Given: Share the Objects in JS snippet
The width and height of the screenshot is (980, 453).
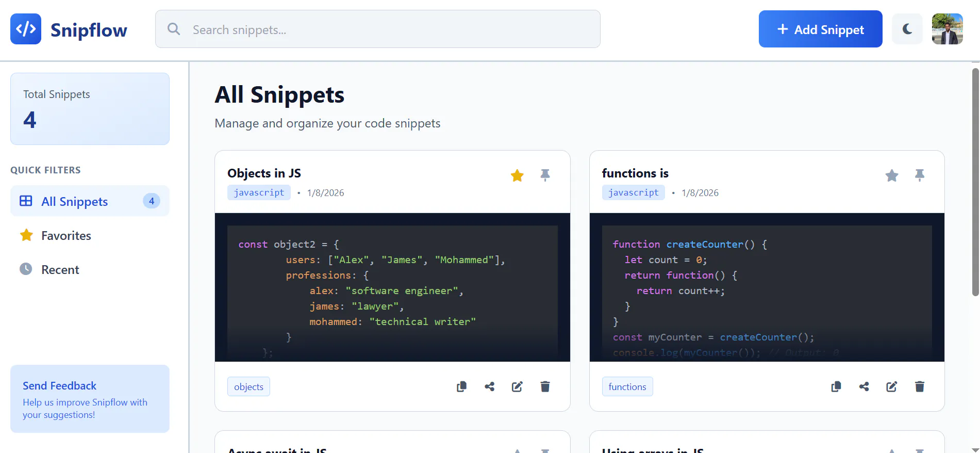Looking at the screenshot, I should (489, 386).
